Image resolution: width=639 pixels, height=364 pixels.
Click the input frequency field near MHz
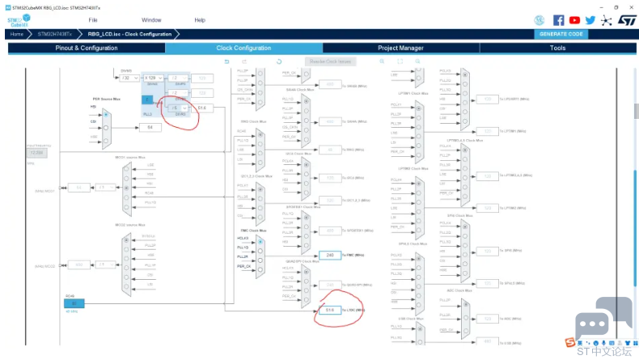pos(36,153)
